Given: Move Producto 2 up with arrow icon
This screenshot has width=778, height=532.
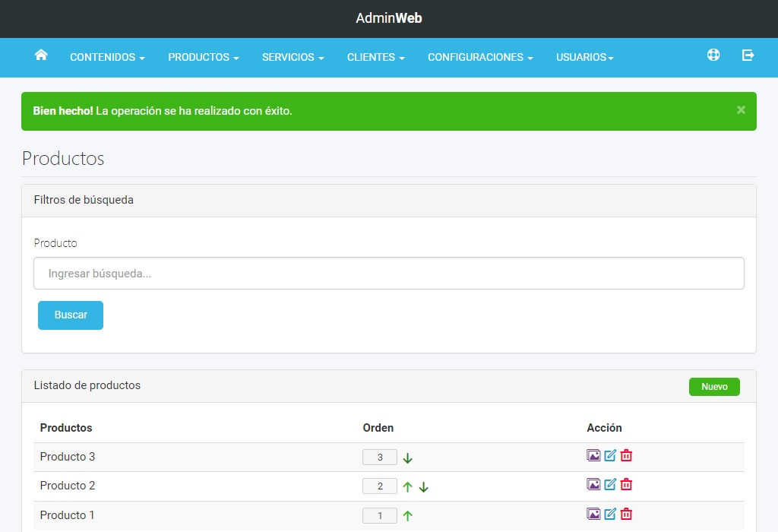Looking at the screenshot, I should [x=408, y=486].
